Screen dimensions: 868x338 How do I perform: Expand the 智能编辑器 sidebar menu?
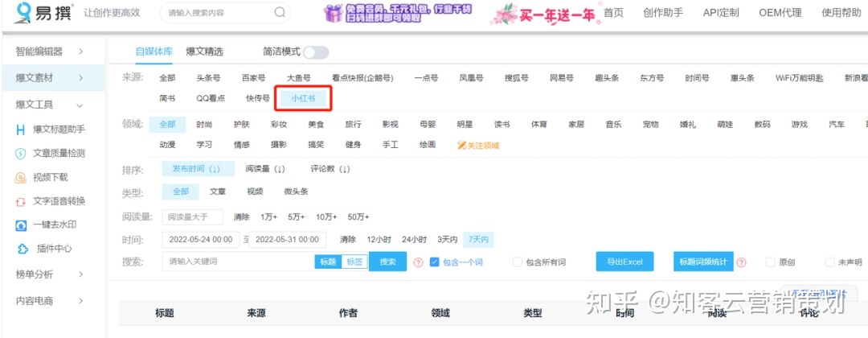pos(52,52)
